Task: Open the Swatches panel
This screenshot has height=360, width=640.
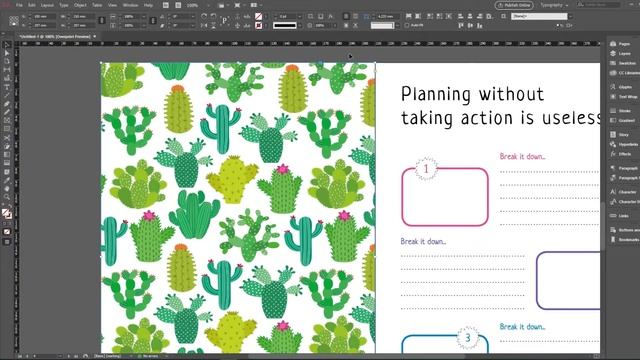Action: [x=623, y=63]
